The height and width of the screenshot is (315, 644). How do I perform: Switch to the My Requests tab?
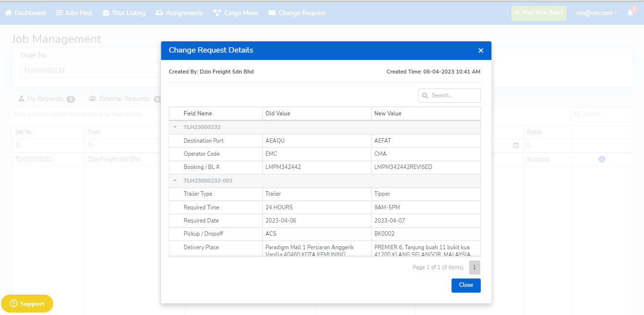pyautogui.click(x=45, y=99)
